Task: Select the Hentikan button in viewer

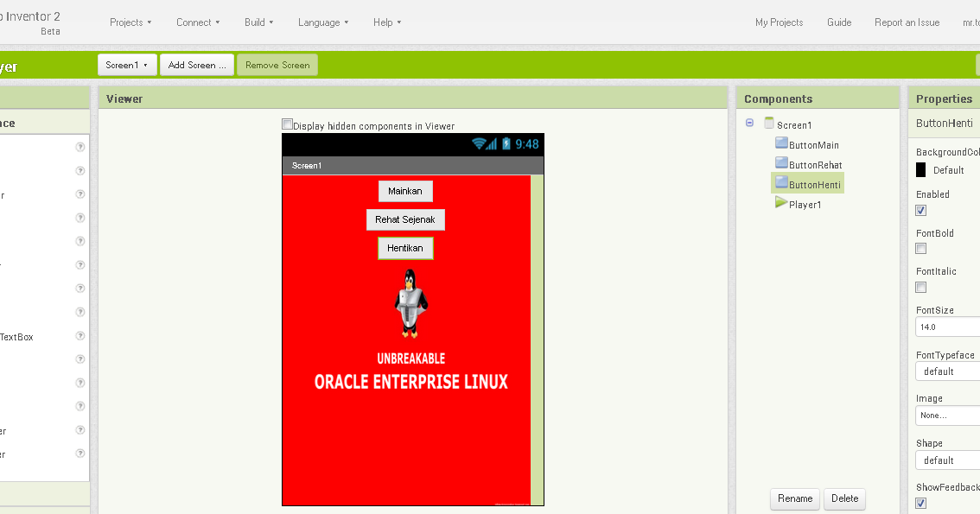Action: point(405,248)
